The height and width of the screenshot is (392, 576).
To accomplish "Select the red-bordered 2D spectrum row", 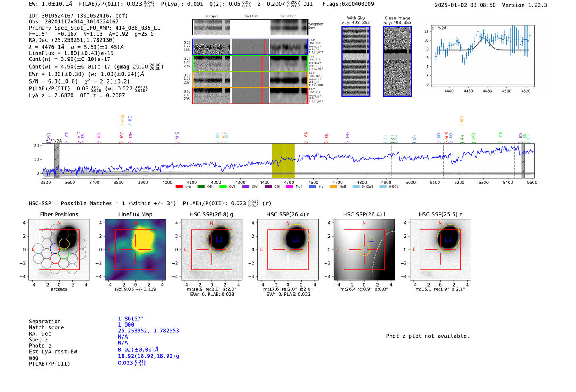I will tap(250, 95).
